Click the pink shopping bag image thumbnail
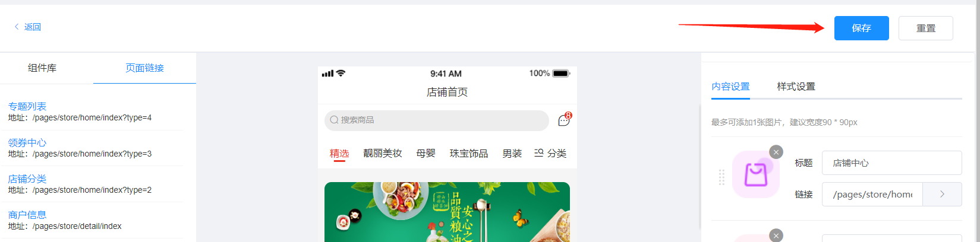This screenshot has height=242, width=980. (756, 174)
